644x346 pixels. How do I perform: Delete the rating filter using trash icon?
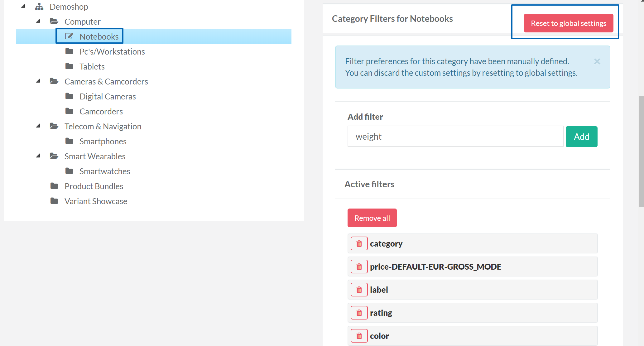click(359, 313)
